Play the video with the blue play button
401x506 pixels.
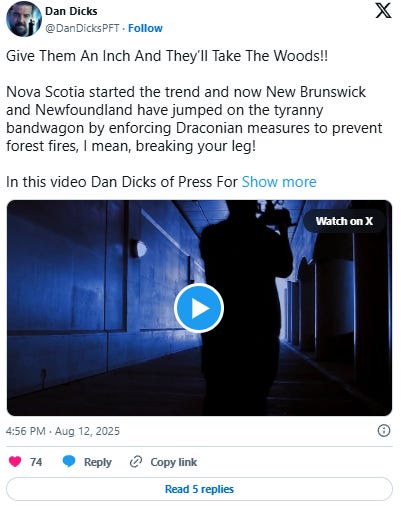[199, 308]
